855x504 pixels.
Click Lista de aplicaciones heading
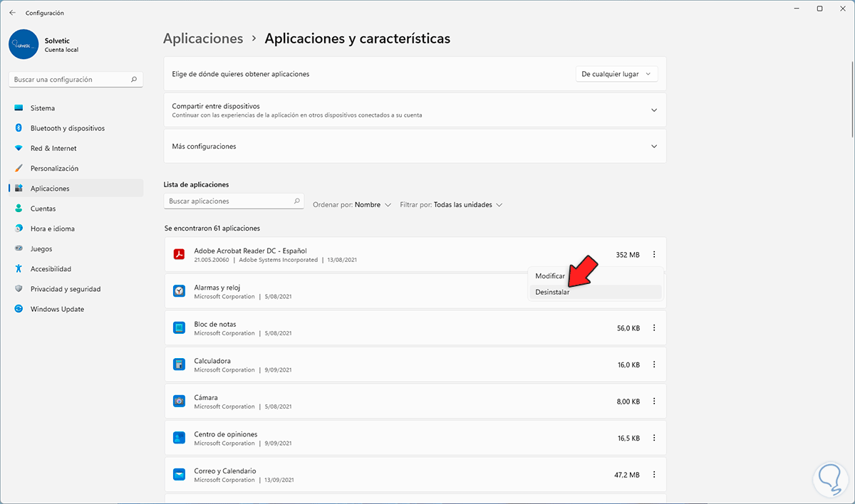point(197,184)
